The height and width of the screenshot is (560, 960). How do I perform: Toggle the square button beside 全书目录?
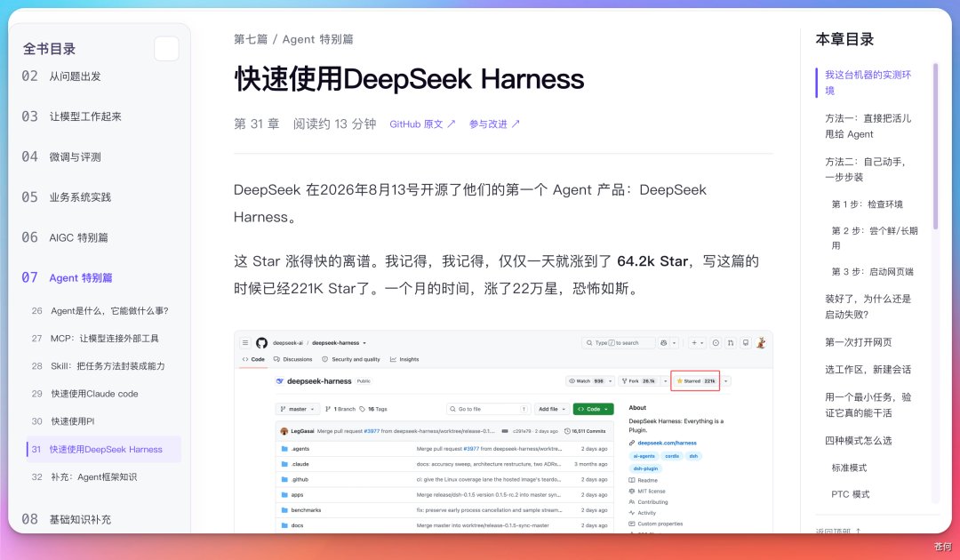click(166, 49)
